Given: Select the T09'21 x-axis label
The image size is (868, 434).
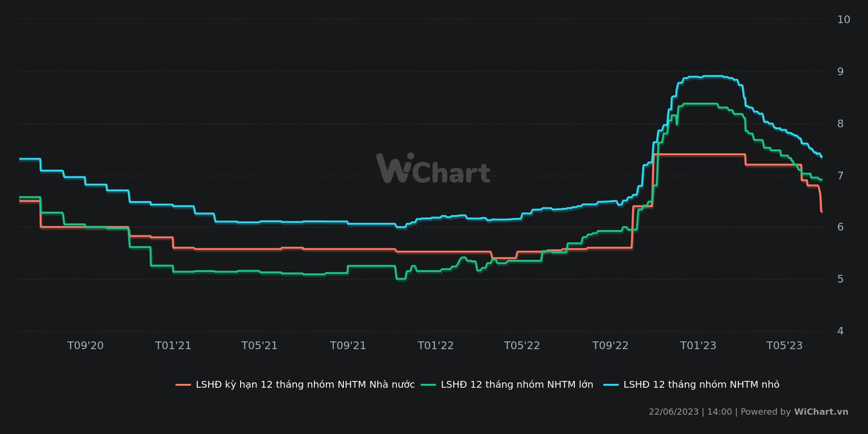Looking at the screenshot, I should [348, 346].
